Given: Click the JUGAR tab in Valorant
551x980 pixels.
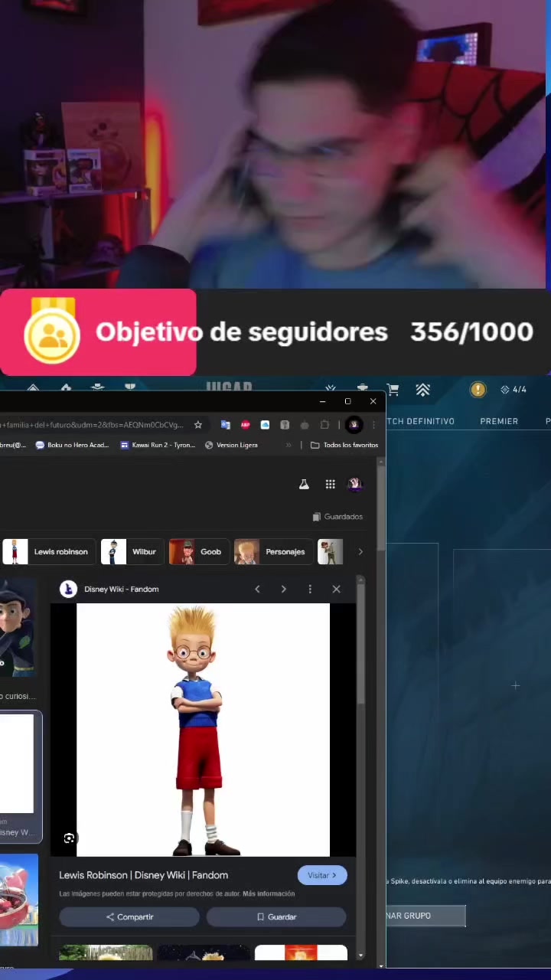Looking at the screenshot, I should pos(228,387).
